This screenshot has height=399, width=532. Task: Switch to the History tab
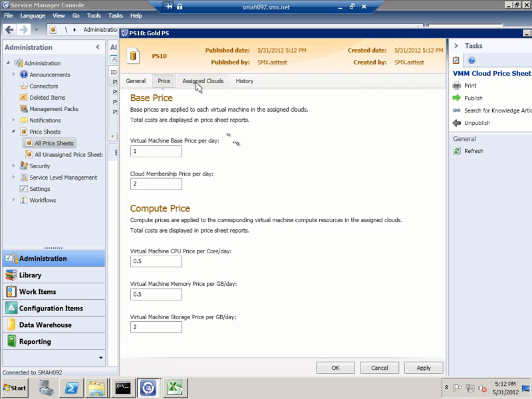[245, 81]
